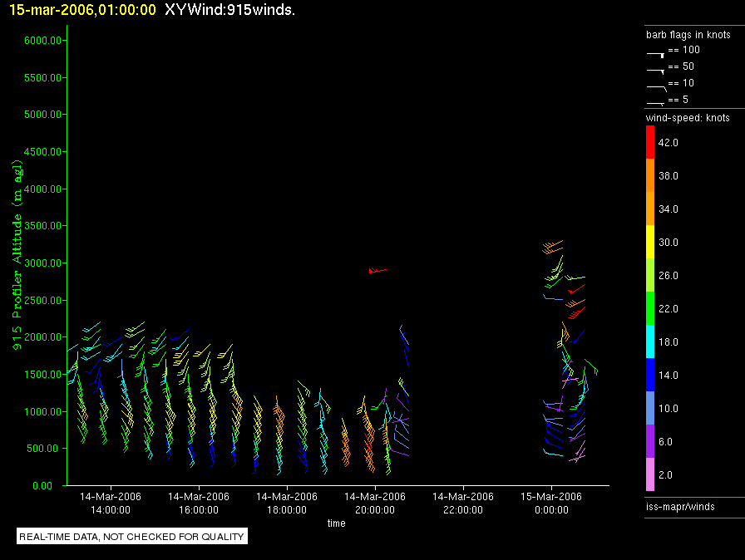The image size is (745, 560).
Task: Click the REAL-TIME DATA quality notice box
Action: (x=131, y=537)
